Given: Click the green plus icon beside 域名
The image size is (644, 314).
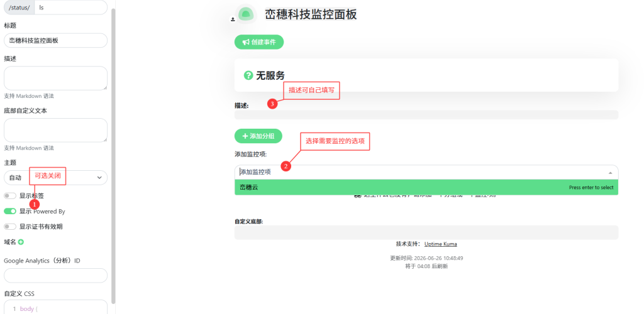Looking at the screenshot, I should 21,242.
